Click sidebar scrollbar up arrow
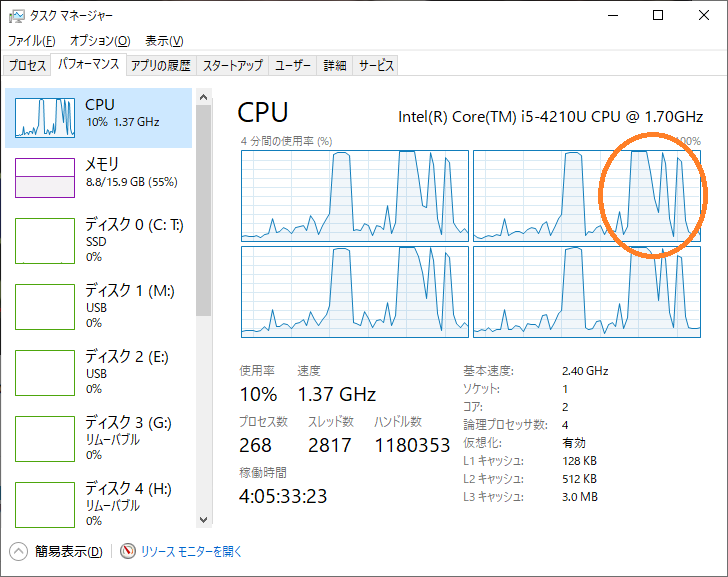This screenshot has width=728, height=577. (x=203, y=97)
